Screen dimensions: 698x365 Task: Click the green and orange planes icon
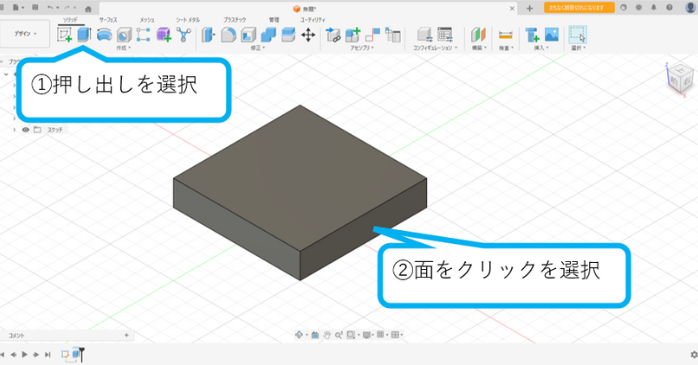pos(479,35)
